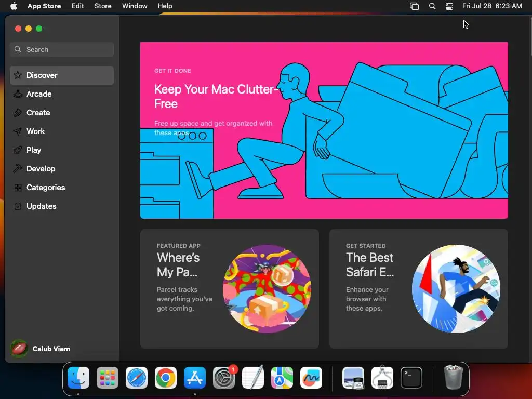Open TextEdit from the Dock
This screenshot has height=399, width=532.
click(x=253, y=378)
